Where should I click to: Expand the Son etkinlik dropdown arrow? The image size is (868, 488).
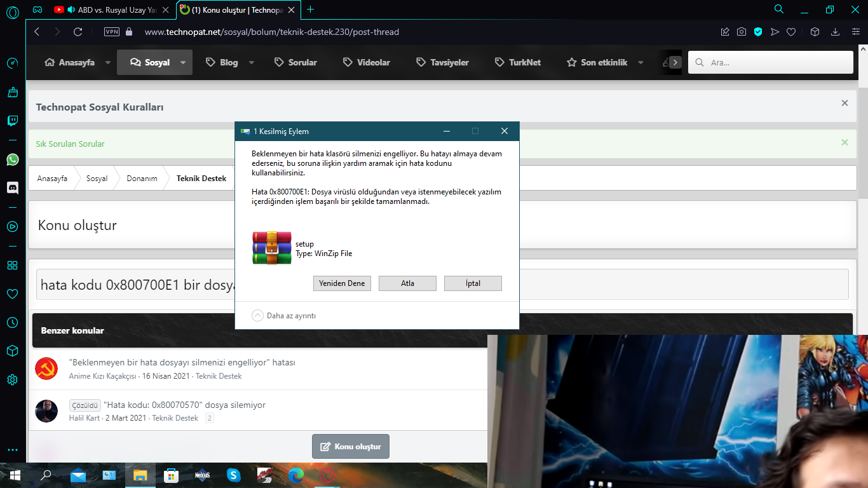tap(641, 62)
